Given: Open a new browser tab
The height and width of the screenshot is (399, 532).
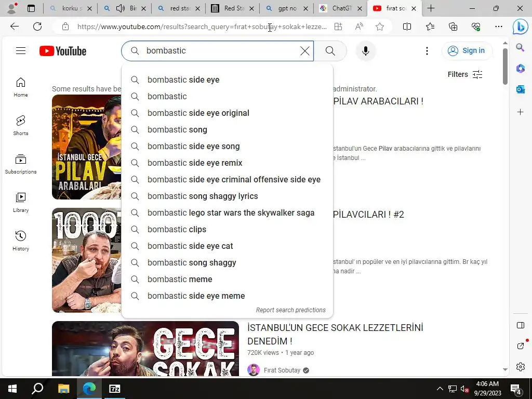Looking at the screenshot, I should click(431, 8).
